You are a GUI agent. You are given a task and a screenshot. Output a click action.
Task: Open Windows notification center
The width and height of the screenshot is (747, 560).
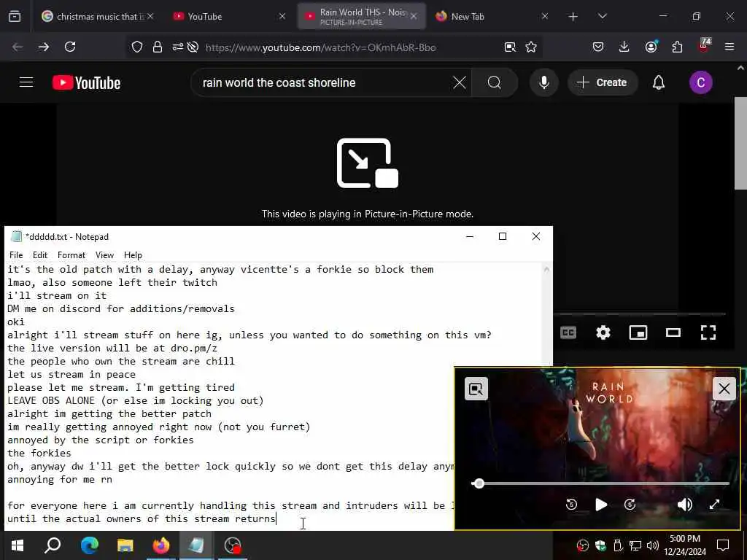click(723, 545)
